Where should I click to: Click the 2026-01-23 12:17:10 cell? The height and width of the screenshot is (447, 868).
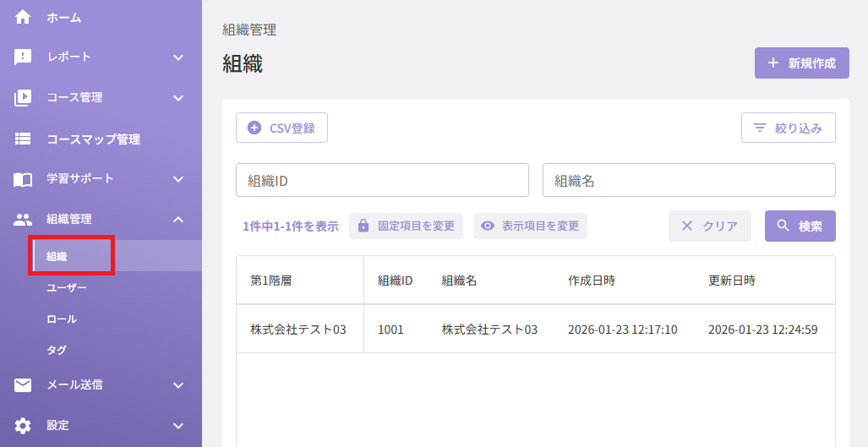point(623,330)
